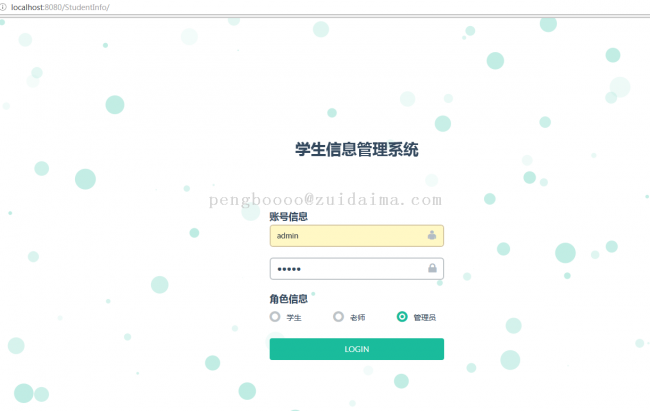
Task: Focus the masked password input field
Action: coord(357,269)
